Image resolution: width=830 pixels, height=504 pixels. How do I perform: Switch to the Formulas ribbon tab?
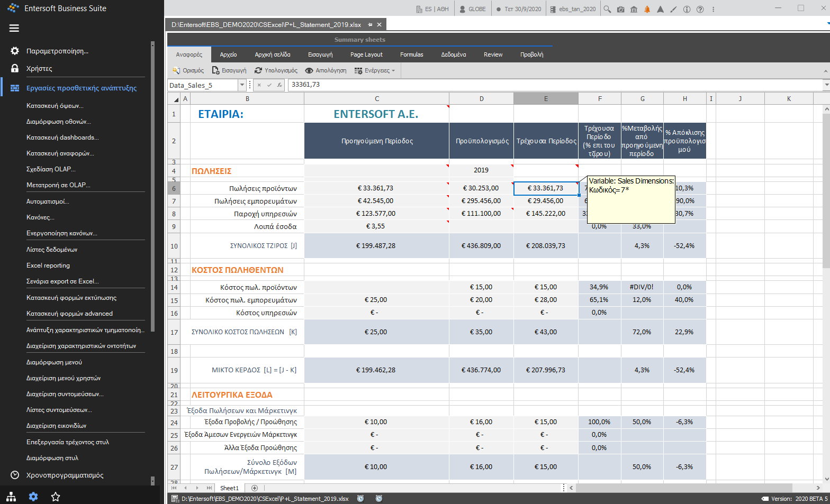(411, 54)
